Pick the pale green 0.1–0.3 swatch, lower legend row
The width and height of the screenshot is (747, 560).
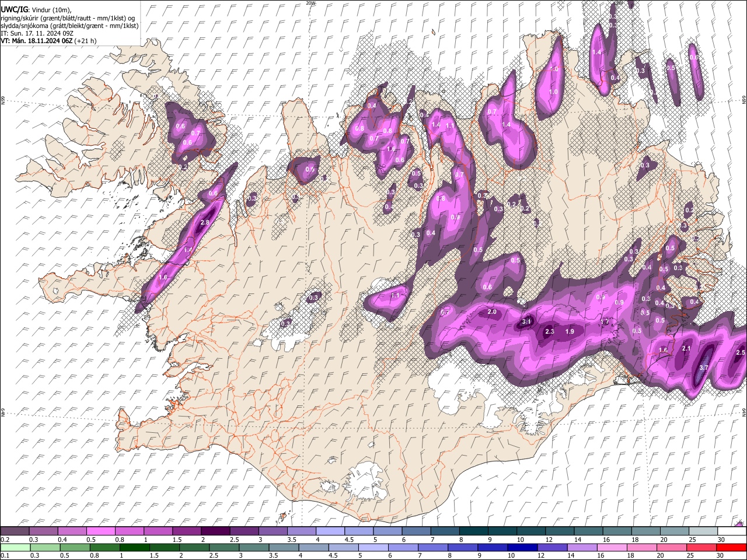[15, 547]
